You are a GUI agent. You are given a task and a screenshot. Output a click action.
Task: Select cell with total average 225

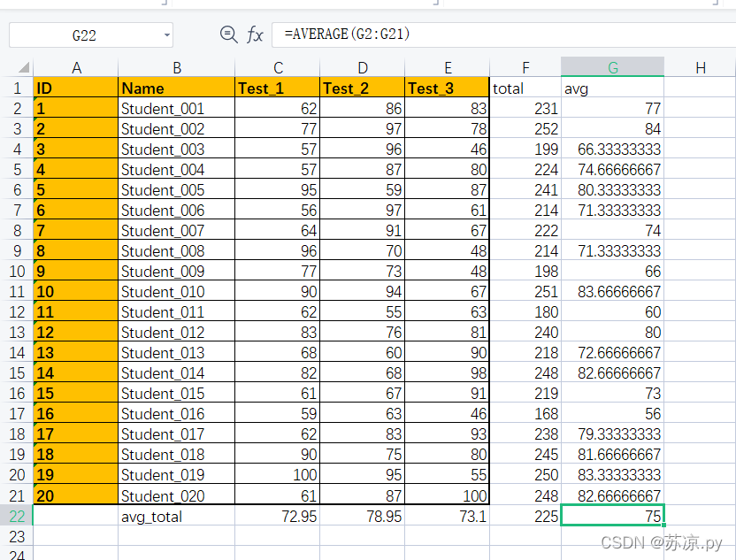525,516
